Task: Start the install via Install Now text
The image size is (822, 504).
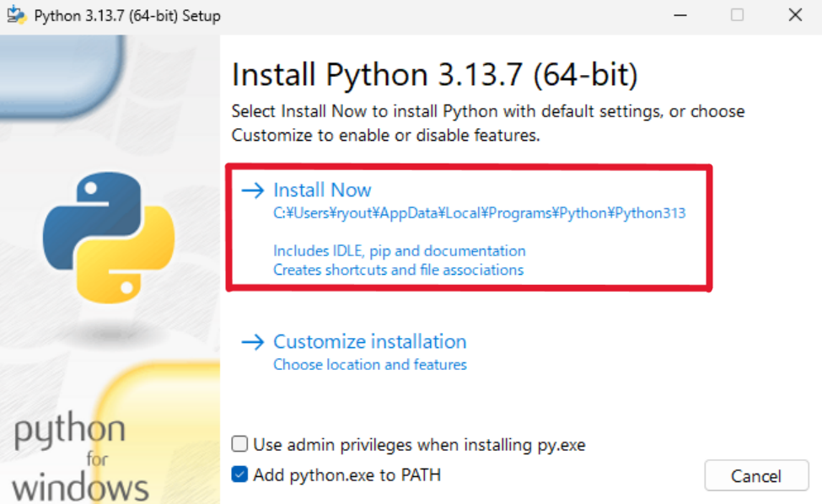Action: tap(322, 190)
